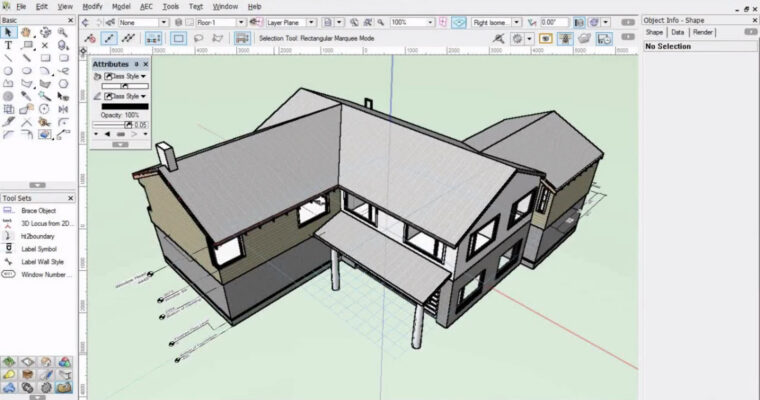Open the Model menu
760x400 pixels.
coord(121,7)
